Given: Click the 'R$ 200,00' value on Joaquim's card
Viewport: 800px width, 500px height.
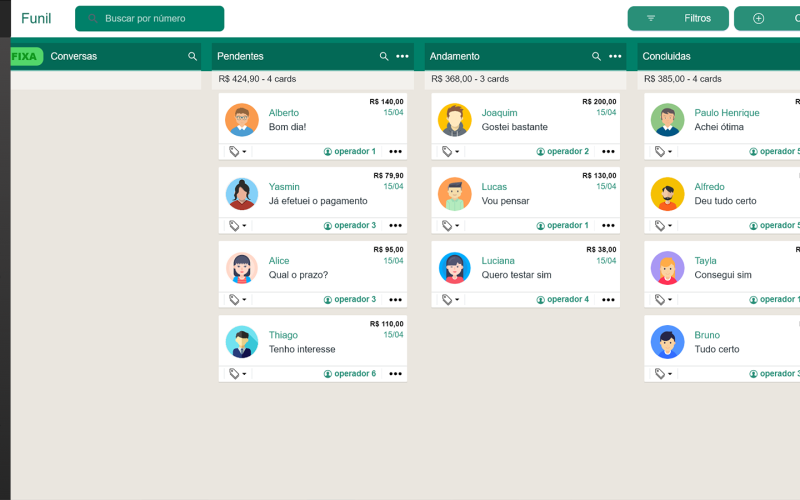Looking at the screenshot, I should click(599, 102).
